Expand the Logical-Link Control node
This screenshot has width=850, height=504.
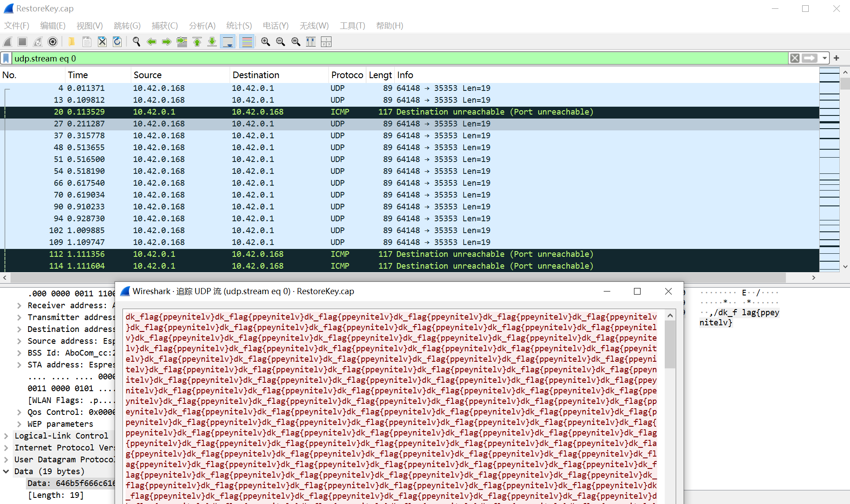tap(6, 436)
